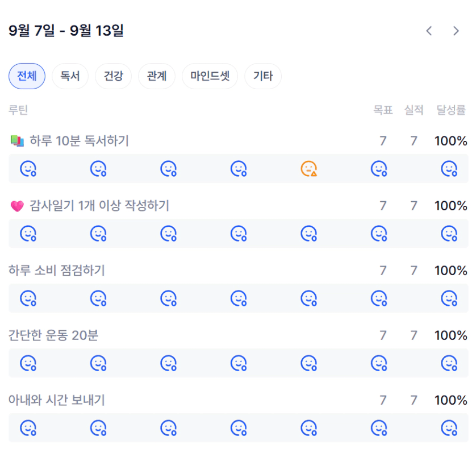Choose the 기타 category chip
The width and height of the screenshot is (476, 457).
263,76
